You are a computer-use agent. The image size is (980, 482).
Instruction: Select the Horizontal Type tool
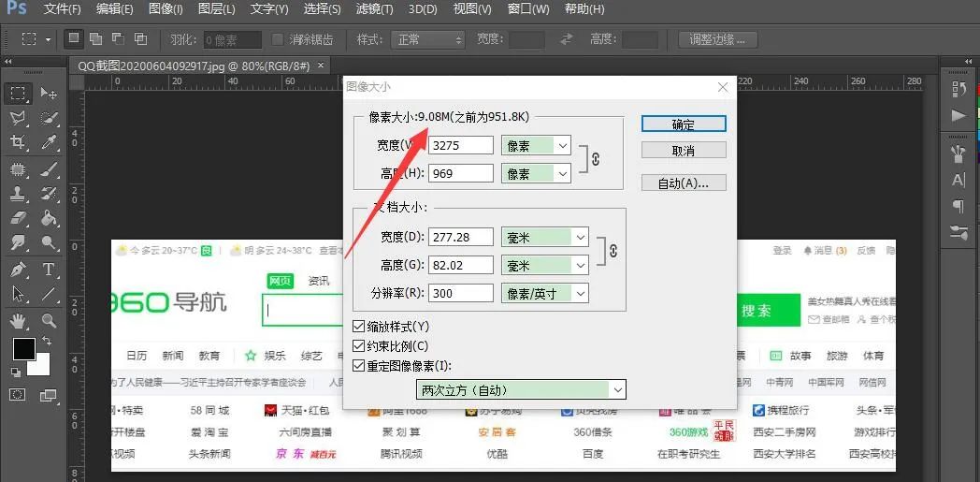pos(49,270)
